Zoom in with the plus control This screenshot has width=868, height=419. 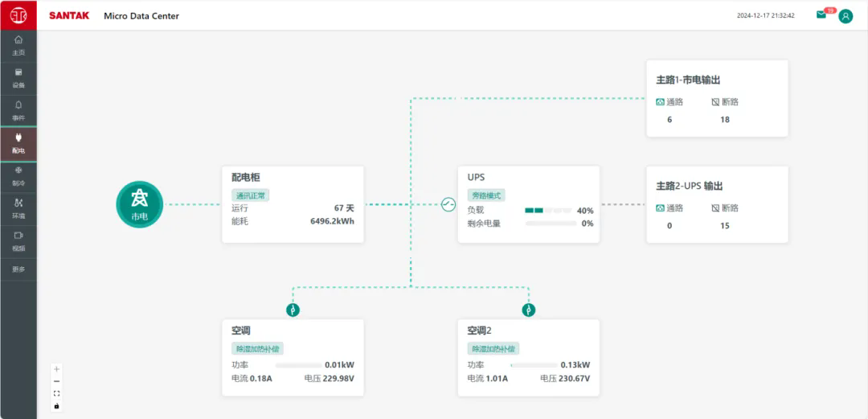click(56, 369)
